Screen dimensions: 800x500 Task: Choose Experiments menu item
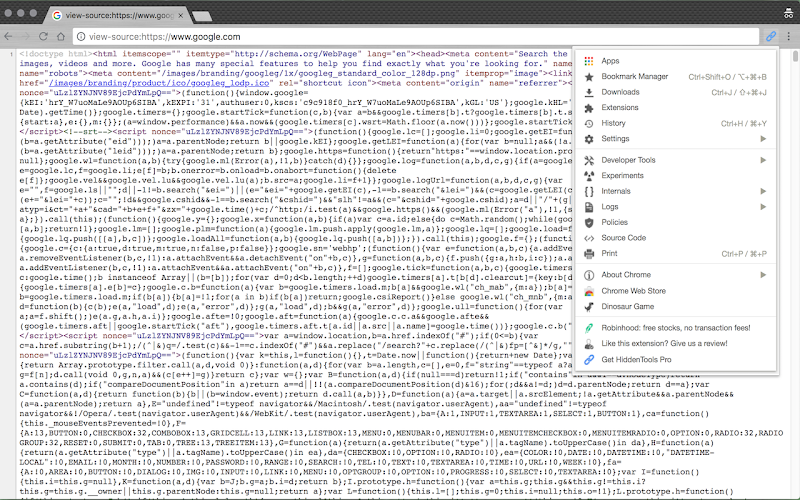[x=676, y=176]
